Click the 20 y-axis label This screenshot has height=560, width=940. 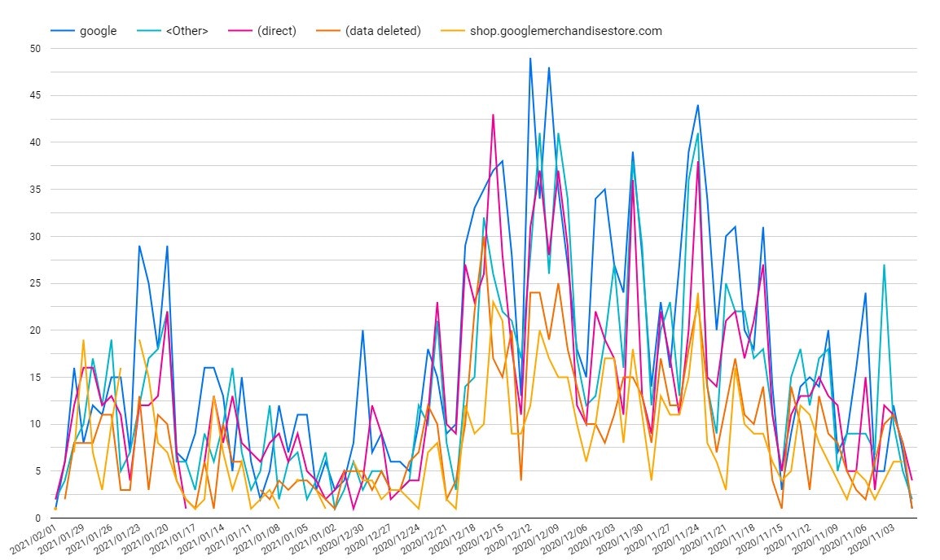point(35,330)
